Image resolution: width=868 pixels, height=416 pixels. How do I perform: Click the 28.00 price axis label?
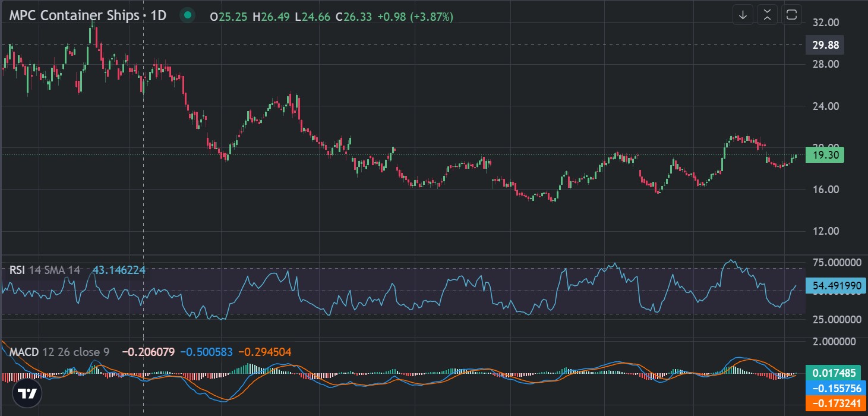(825, 64)
